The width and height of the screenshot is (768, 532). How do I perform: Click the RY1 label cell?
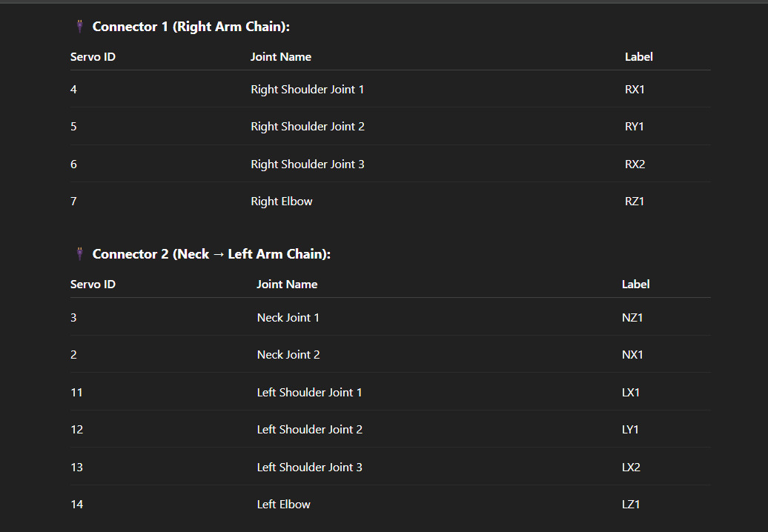tap(634, 127)
